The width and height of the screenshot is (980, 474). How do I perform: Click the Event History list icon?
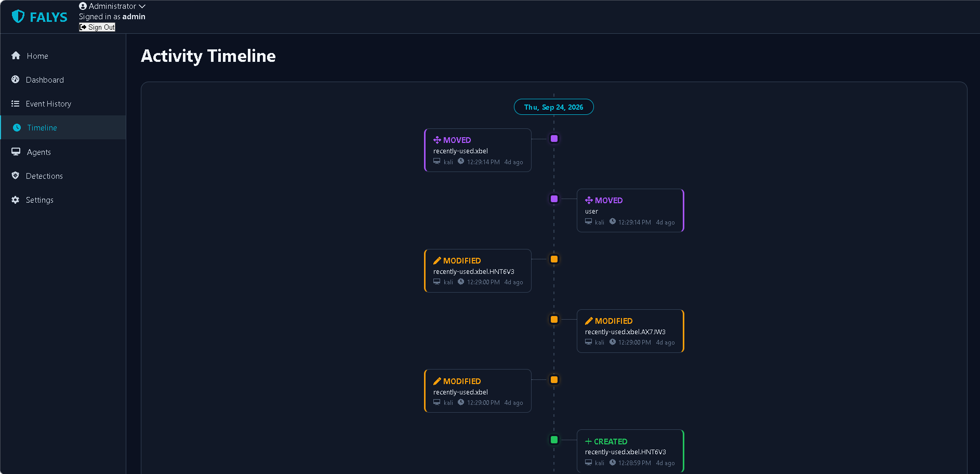coord(16,103)
